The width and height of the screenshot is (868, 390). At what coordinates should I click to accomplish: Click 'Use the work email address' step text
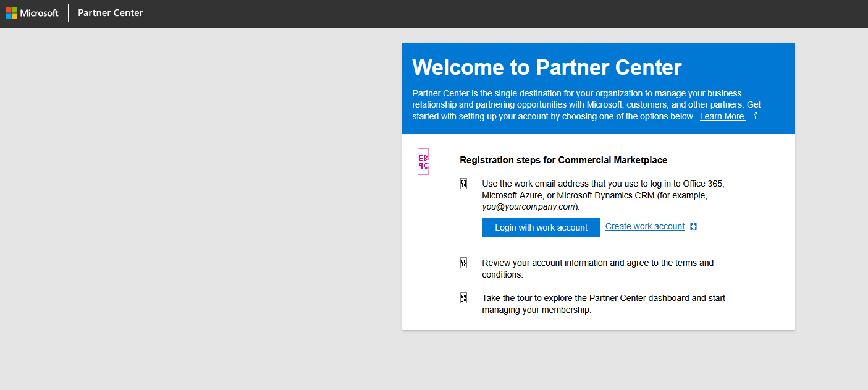[603, 195]
